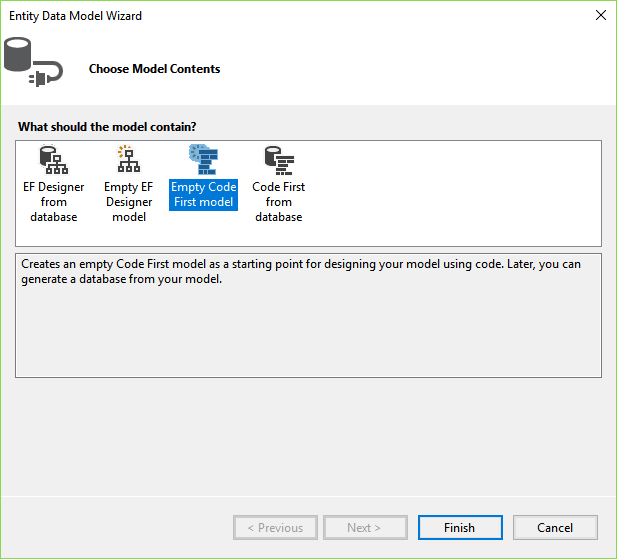Image resolution: width=617 pixels, height=559 pixels.
Task: Click the 'Code First from database' label
Action: pos(279,202)
